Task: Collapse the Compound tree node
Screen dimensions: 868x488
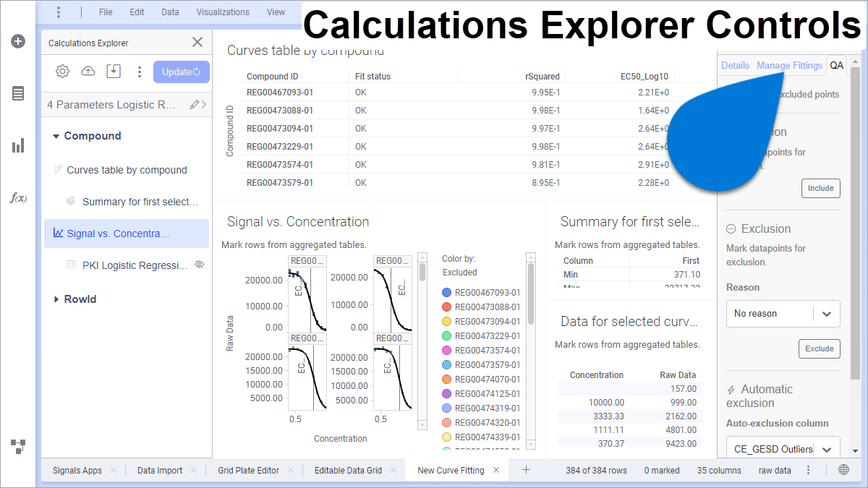Action: click(56, 136)
